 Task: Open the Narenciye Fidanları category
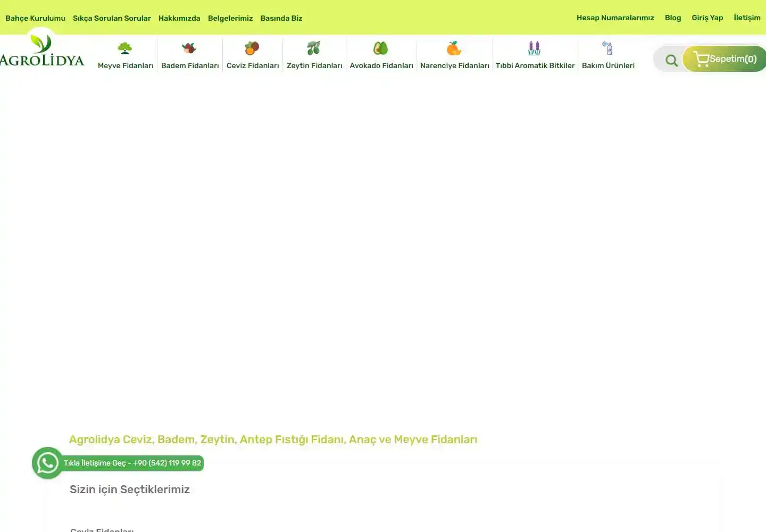455,65
